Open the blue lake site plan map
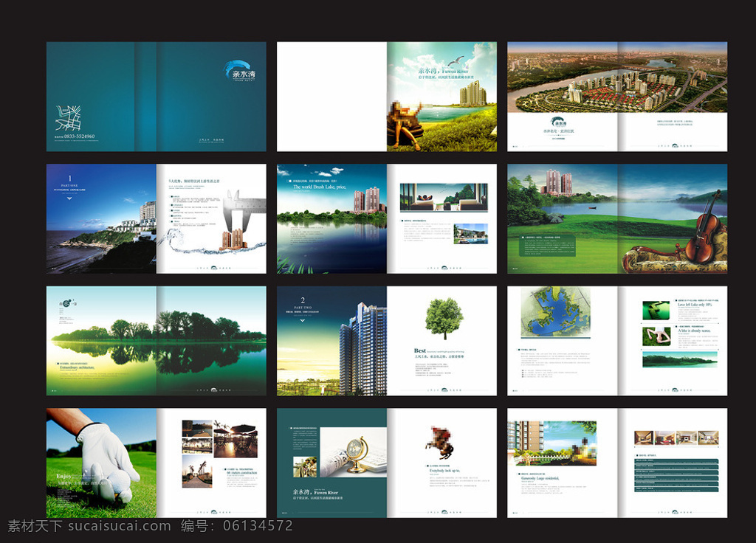The image size is (756, 543). pos(556,312)
